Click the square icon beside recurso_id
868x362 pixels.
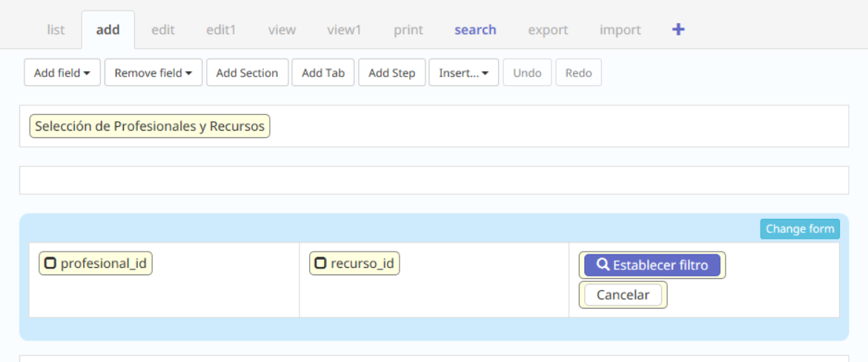pos(320,263)
